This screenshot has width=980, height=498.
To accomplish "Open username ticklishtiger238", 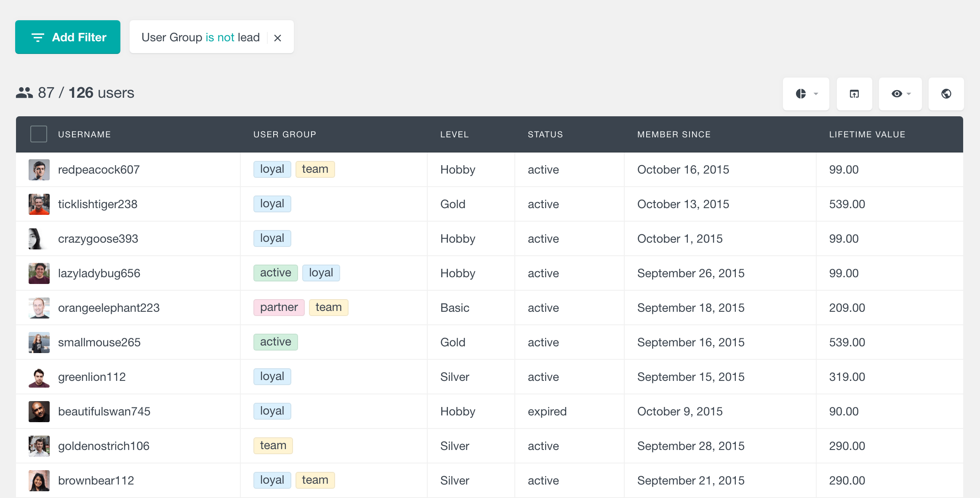I will coord(98,204).
